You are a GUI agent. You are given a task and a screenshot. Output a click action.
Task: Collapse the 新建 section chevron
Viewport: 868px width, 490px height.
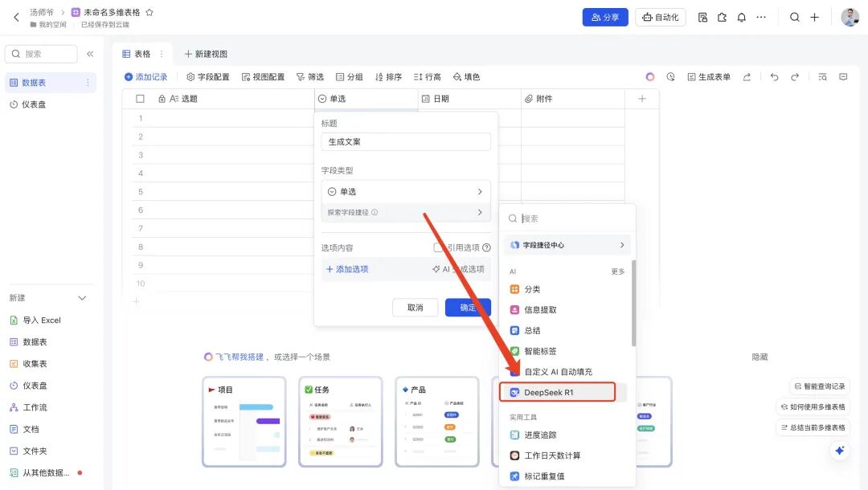click(82, 298)
